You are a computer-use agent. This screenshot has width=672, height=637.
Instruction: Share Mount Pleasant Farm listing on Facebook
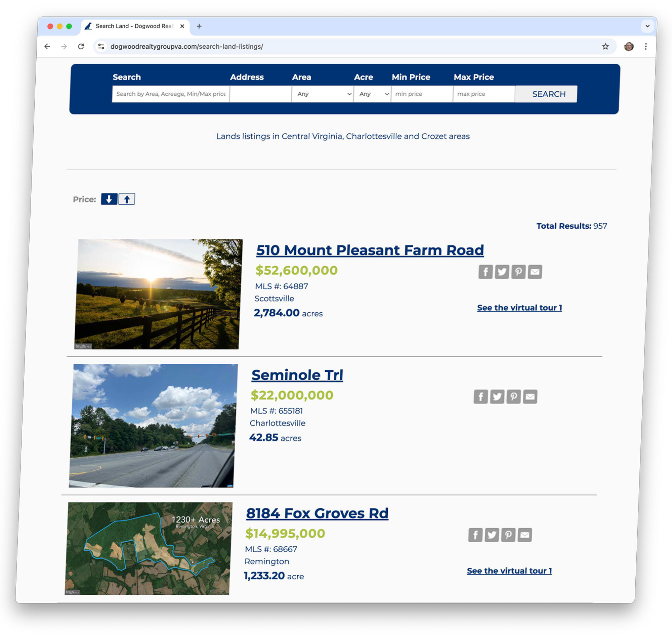[x=485, y=272]
